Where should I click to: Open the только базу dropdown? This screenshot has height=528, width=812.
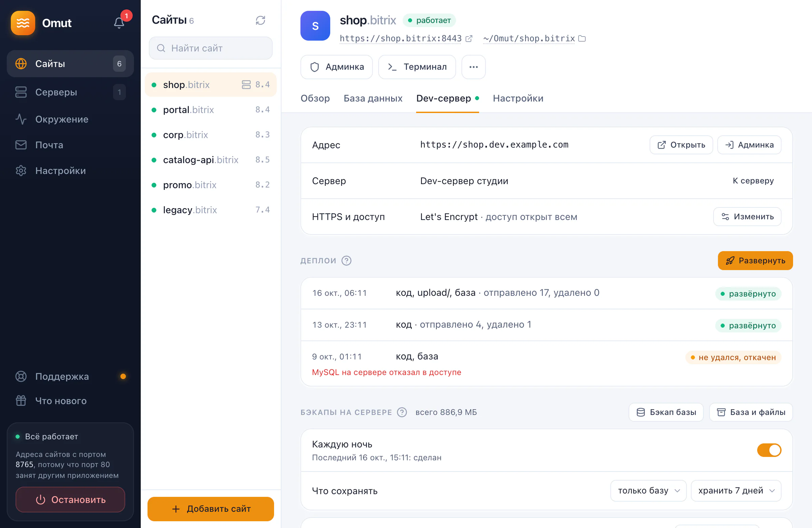(648, 491)
